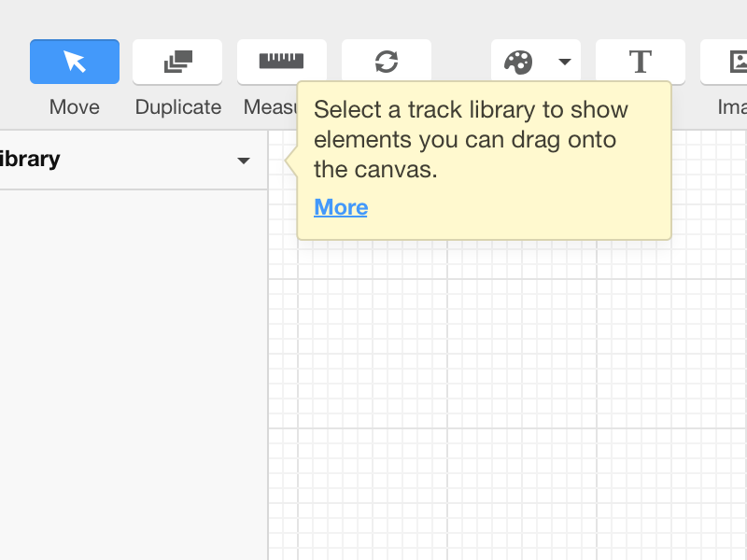Select the Measure ruler icon
Viewport: 747px width, 560px height.
pyautogui.click(x=281, y=61)
